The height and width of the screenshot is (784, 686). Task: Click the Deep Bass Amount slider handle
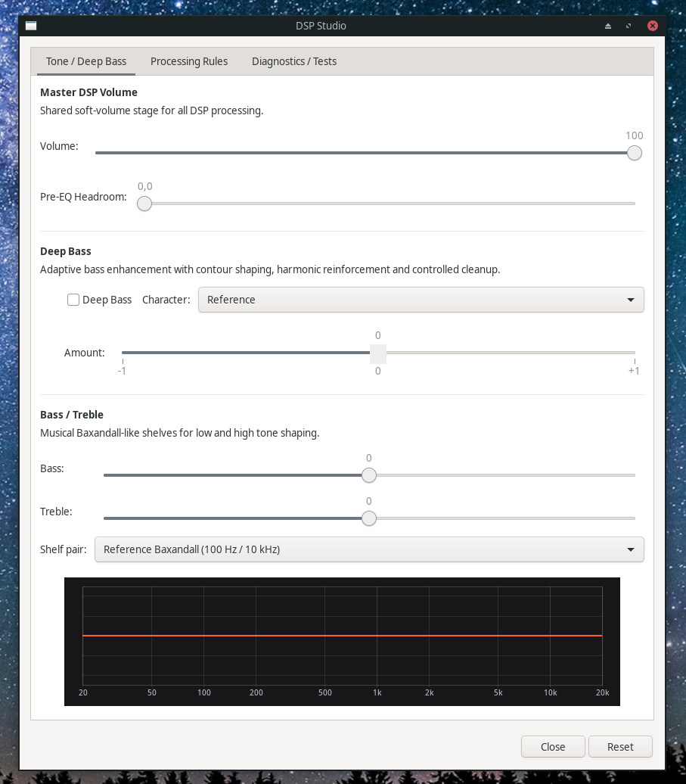tap(378, 354)
